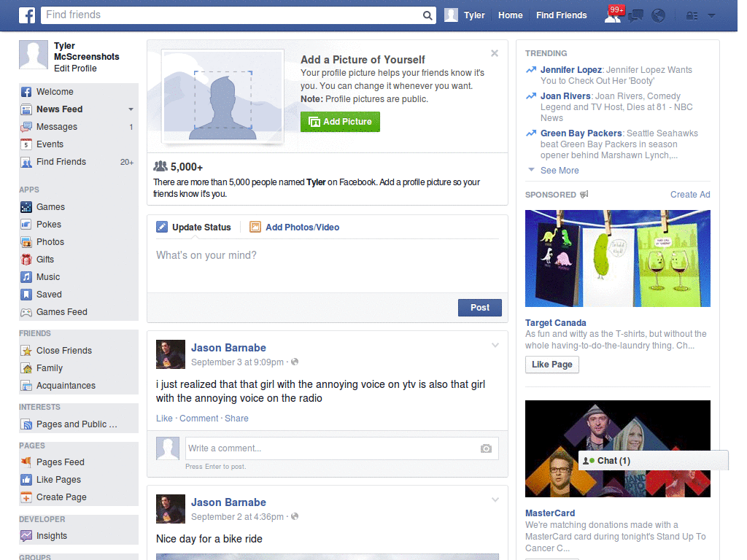Image resolution: width=747 pixels, height=560 pixels.
Task: Click Create Ad link
Action: pyautogui.click(x=690, y=195)
